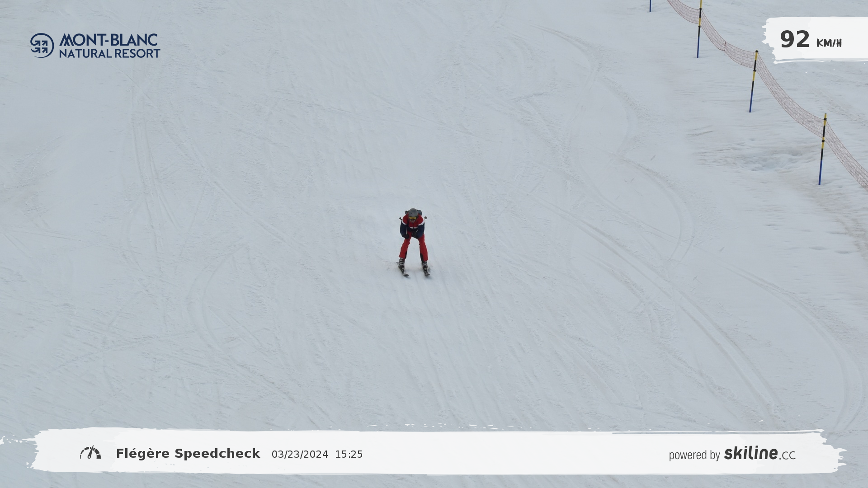Image resolution: width=868 pixels, height=488 pixels.
Task: Click the Mont-Blanc circular logo icon
Action: 42,45
